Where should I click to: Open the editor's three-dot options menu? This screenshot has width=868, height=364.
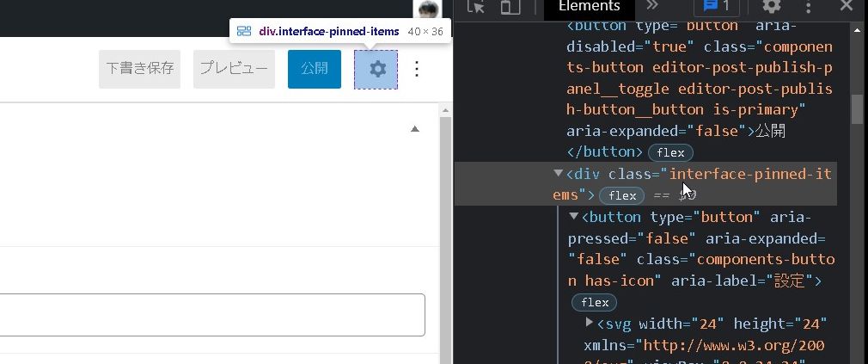pyautogui.click(x=417, y=69)
